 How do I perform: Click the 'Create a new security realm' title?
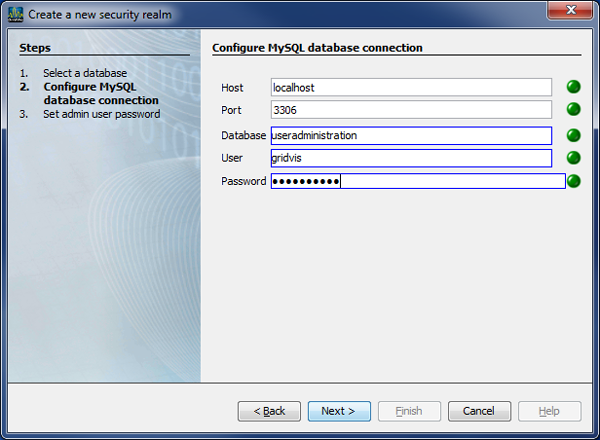point(100,15)
